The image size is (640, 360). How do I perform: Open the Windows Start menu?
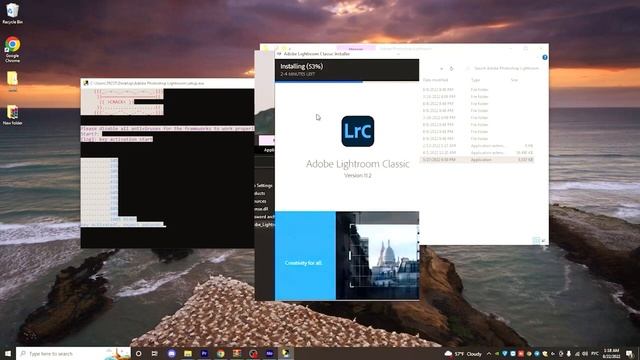[8, 353]
